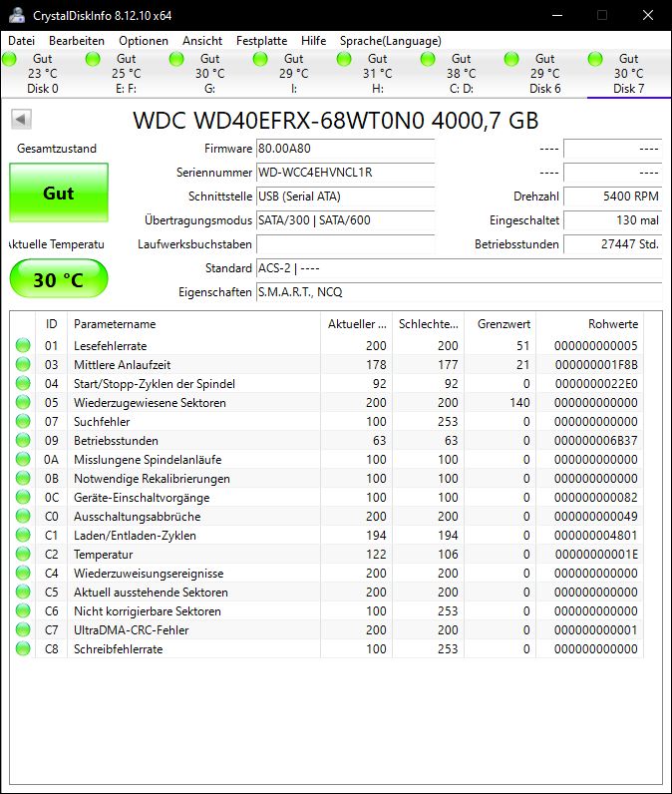This screenshot has width=672, height=794.
Task: Click raw value 000000004801
Action: 596,536
